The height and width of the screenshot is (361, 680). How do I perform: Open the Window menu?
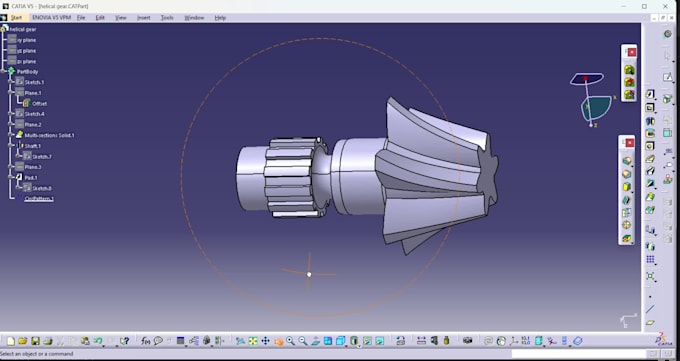194,18
